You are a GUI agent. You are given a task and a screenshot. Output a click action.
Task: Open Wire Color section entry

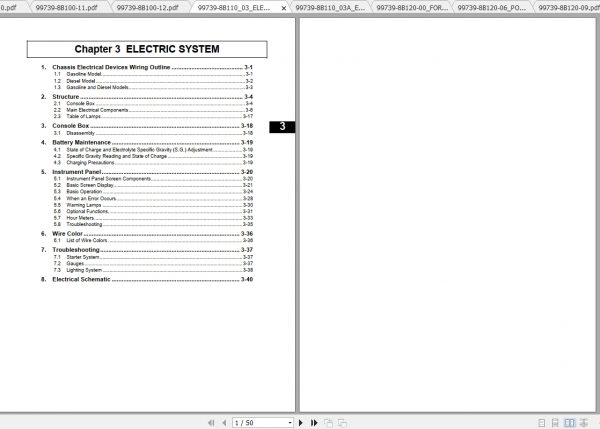point(147,234)
